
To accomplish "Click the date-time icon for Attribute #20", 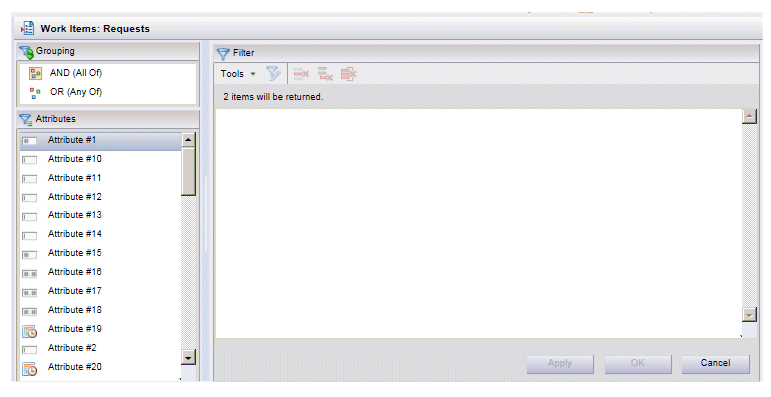I will click(x=30, y=369).
